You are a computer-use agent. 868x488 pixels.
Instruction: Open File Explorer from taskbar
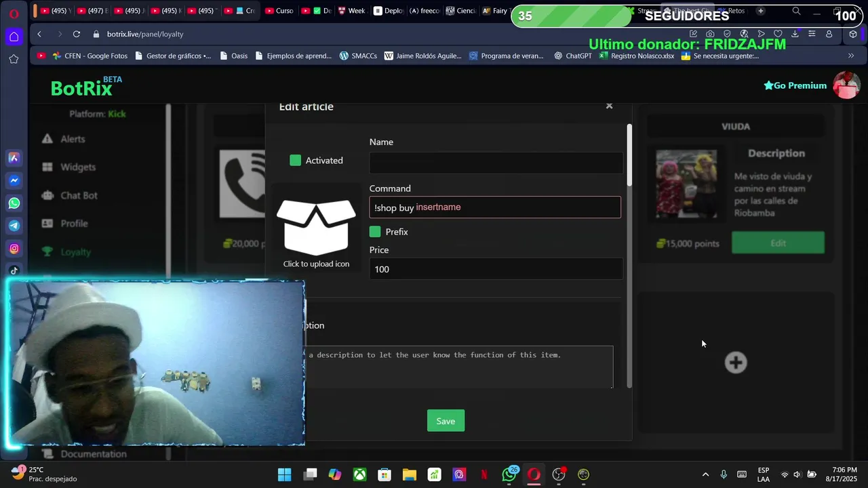(410, 474)
